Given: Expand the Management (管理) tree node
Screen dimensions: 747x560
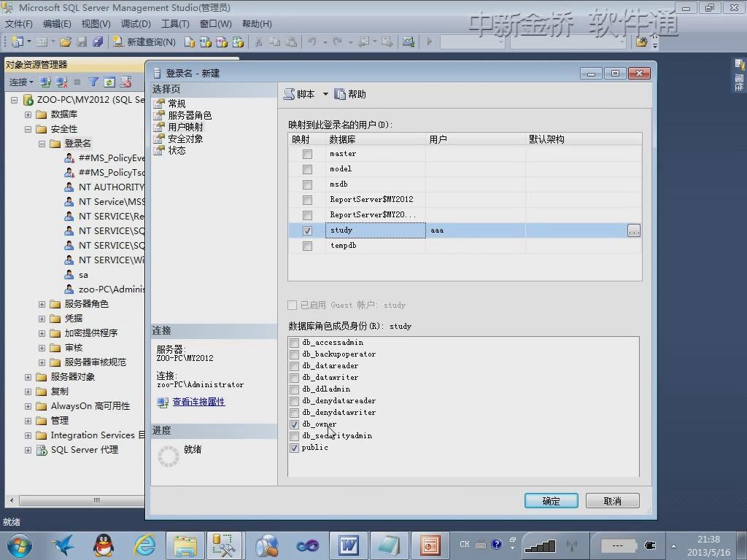Looking at the screenshot, I should tap(28, 421).
